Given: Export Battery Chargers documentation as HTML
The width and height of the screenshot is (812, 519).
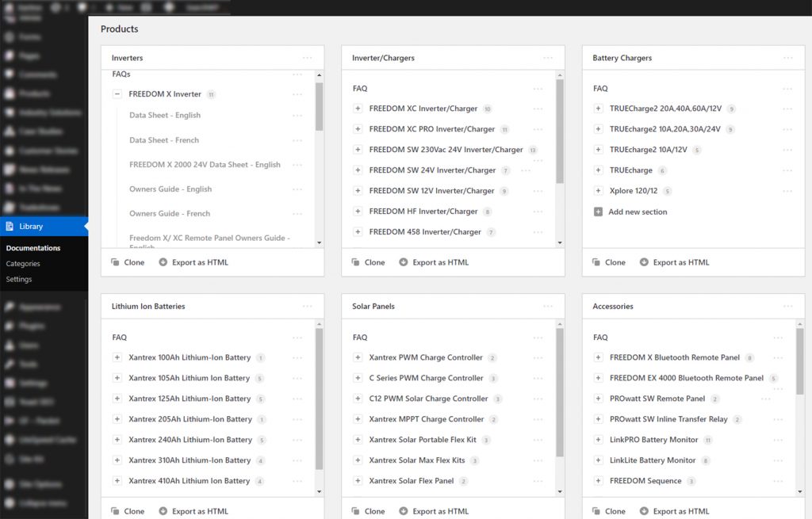Looking at the screenshot, I should [674, 262].
